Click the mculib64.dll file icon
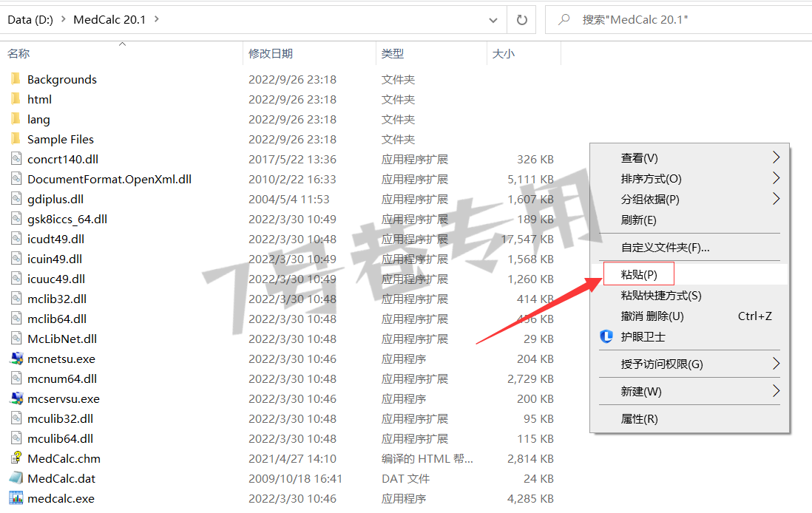 click(16, 438)
